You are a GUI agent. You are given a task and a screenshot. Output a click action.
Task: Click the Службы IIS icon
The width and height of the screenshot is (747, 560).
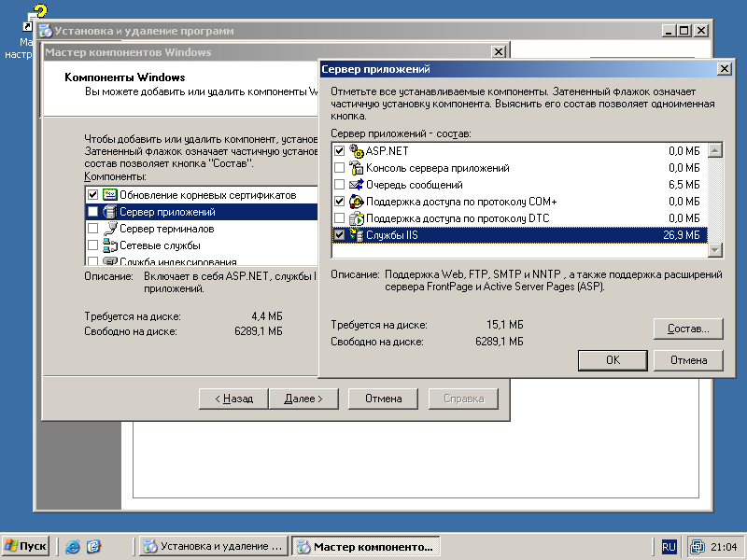357,235
